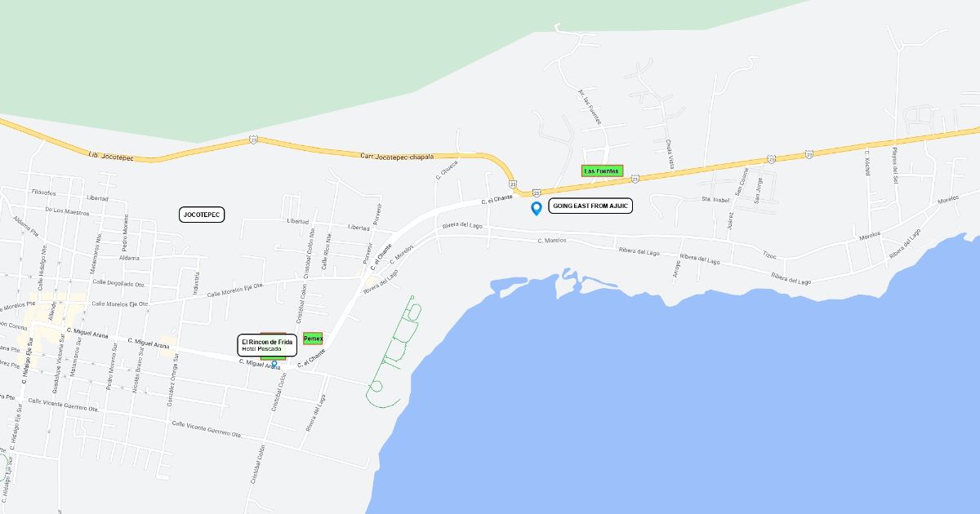
Task: Select the Av. las Fuentes street label
Action: click(590, 107)
